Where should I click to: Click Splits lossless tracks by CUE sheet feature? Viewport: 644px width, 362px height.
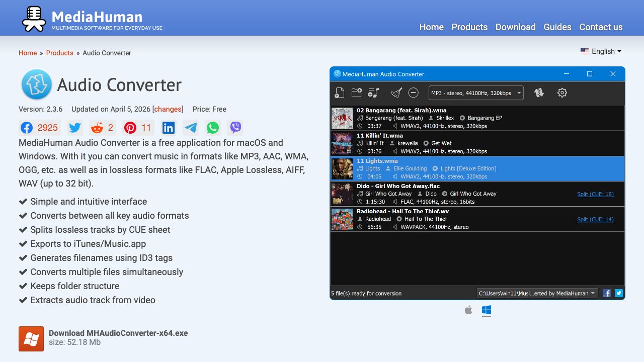(100, 230)
